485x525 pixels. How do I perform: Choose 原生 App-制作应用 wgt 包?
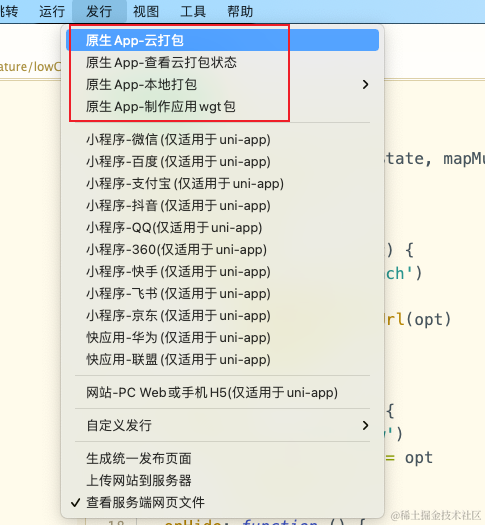point(223,106)
